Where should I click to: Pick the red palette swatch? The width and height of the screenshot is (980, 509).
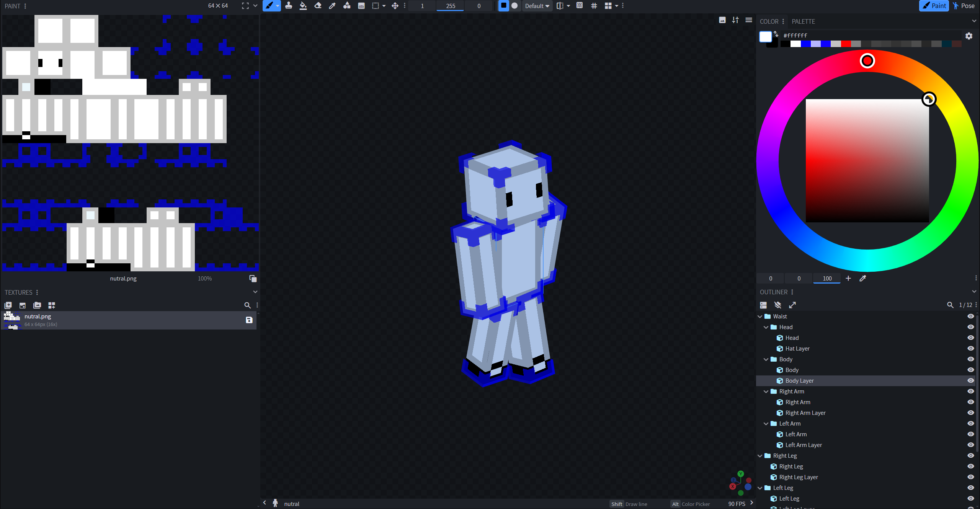846,44
